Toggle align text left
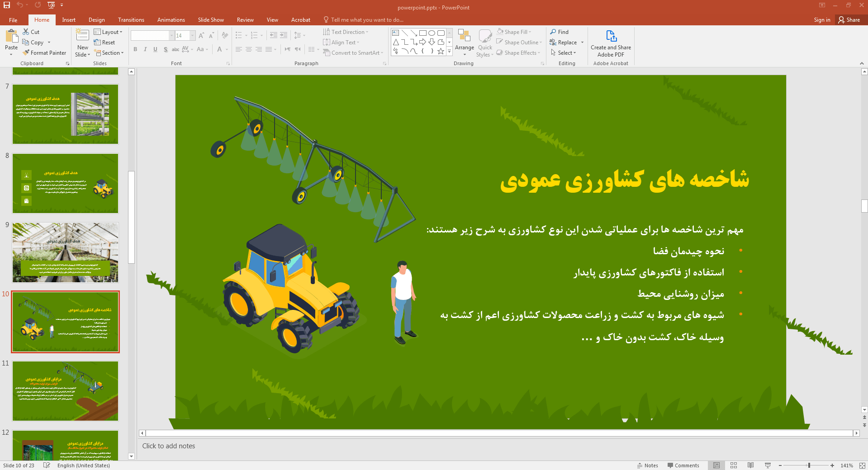The width and height of the screenshot is (868, 470). (x=239, y=49)
